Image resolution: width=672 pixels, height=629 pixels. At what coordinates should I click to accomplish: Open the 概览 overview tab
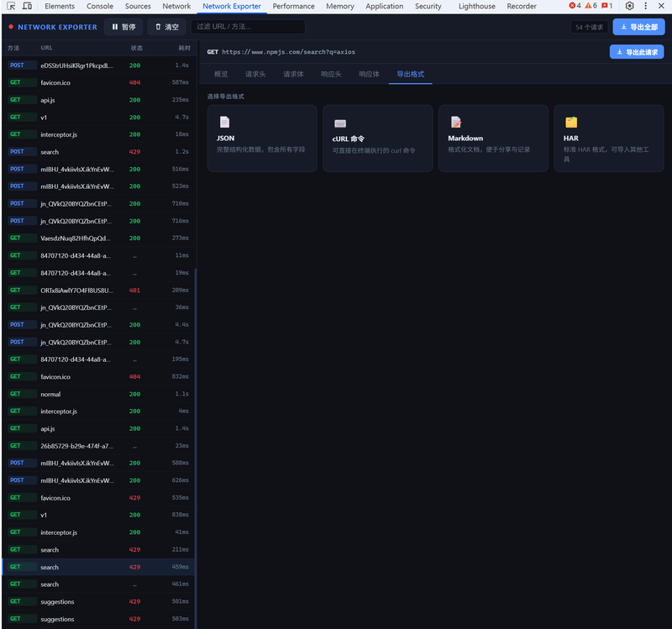pos(221,74)
